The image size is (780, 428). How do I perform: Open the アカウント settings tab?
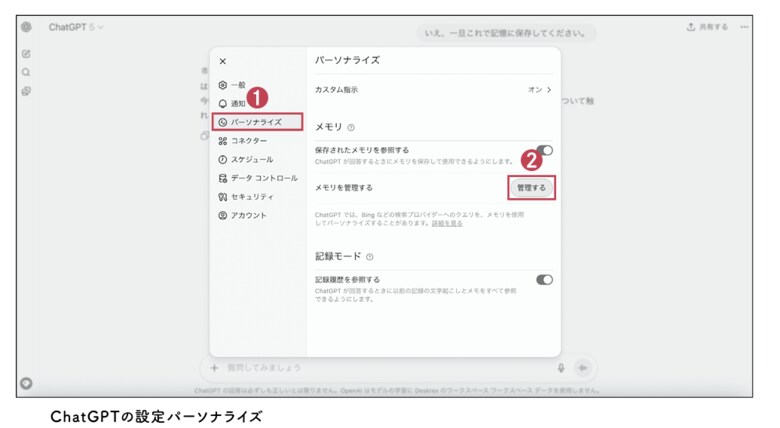[243, 215]
